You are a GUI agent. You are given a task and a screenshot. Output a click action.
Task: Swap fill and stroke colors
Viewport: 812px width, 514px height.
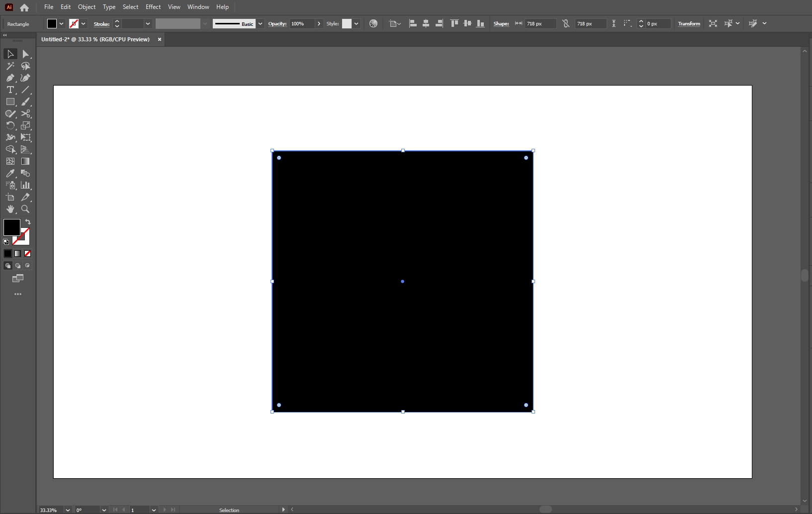[x=28, y=221]
